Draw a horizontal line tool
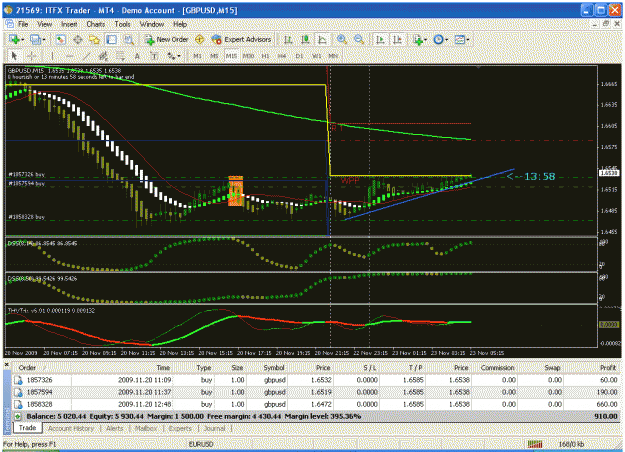Viewport: 625px width, 452px height. click(x=69, y=56)
